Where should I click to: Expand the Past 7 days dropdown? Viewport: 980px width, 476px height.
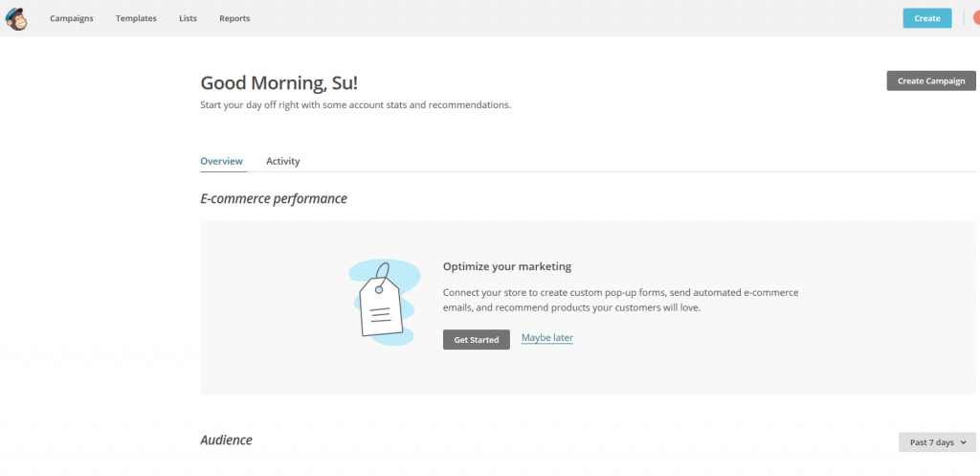coord(937,442)
